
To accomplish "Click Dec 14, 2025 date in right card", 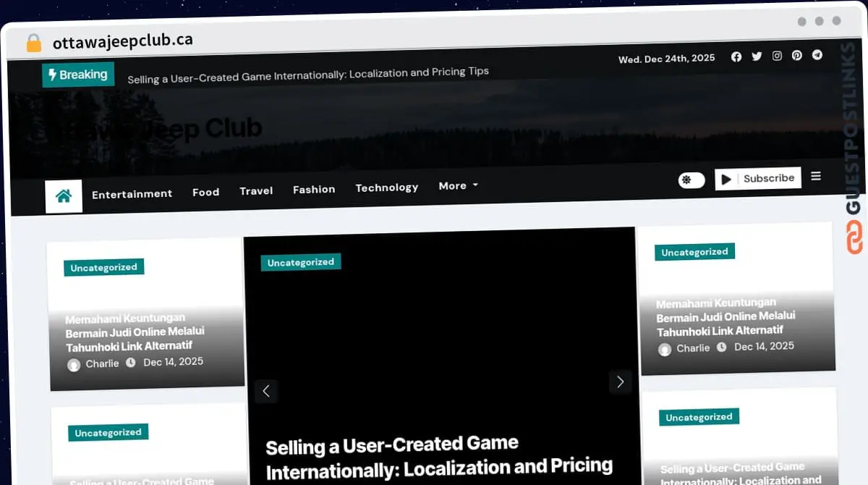I will [764, 347].
